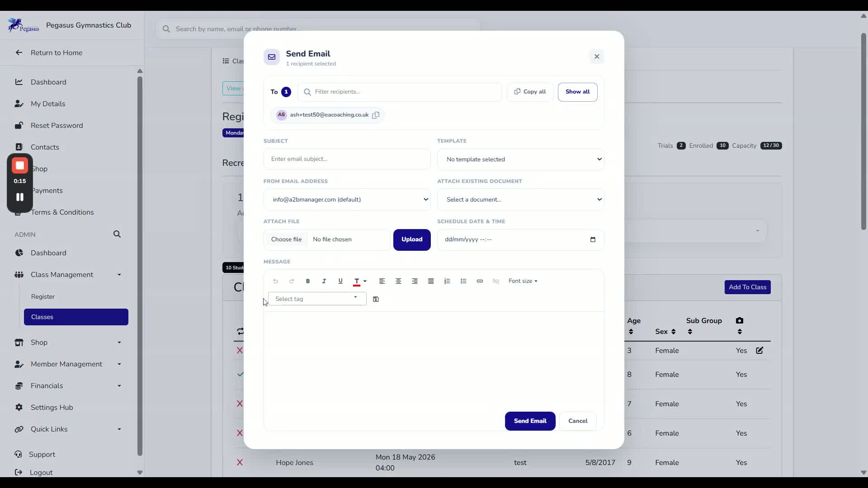Expand the From Email Address selector
This screenshot has height=488, width=868.
(x=347, y=199)
